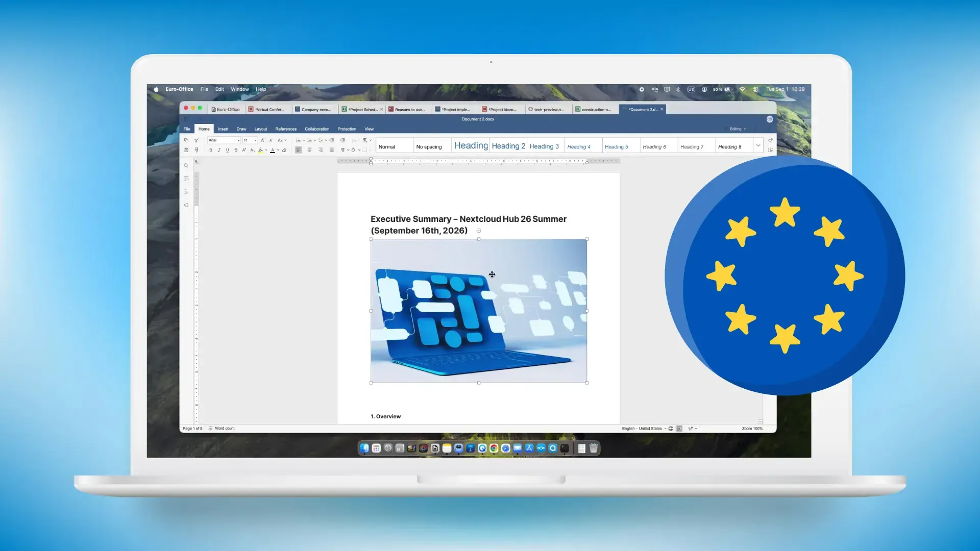The height and width of the screenshot is (551, 980).
Task: Click the CS user avatar
Action: [x=770, y=119]
